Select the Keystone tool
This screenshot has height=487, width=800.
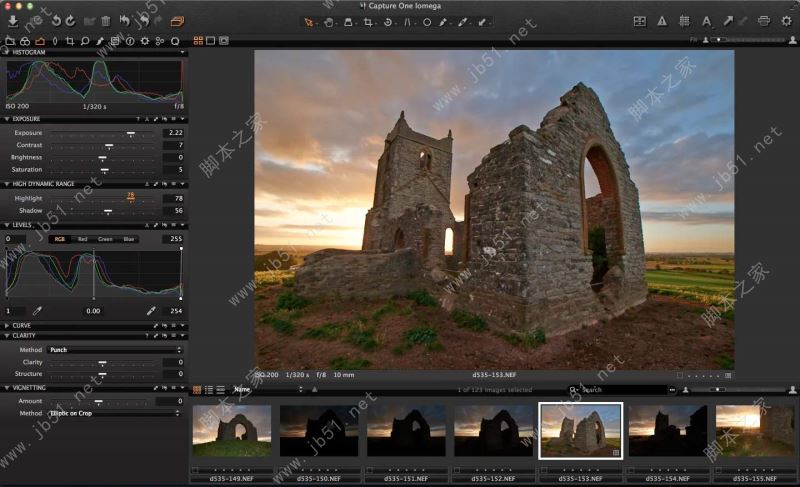coord(407,22)
